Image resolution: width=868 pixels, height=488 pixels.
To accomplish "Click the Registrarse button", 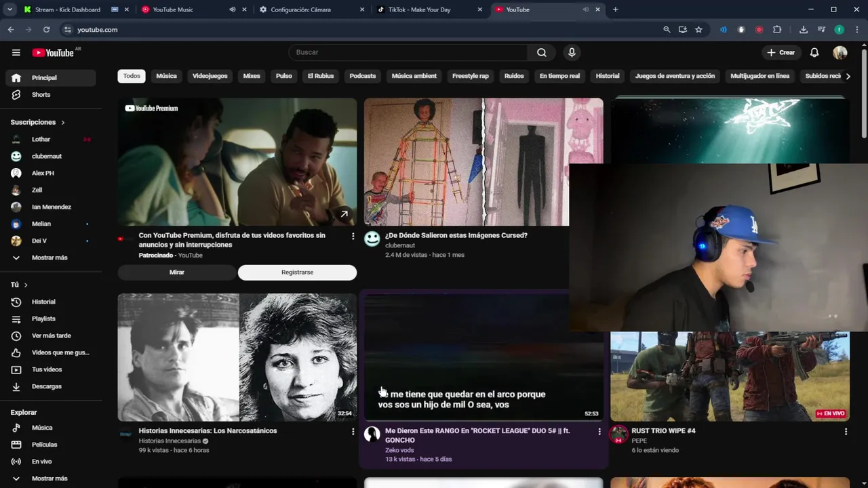I will coord(297,272).
